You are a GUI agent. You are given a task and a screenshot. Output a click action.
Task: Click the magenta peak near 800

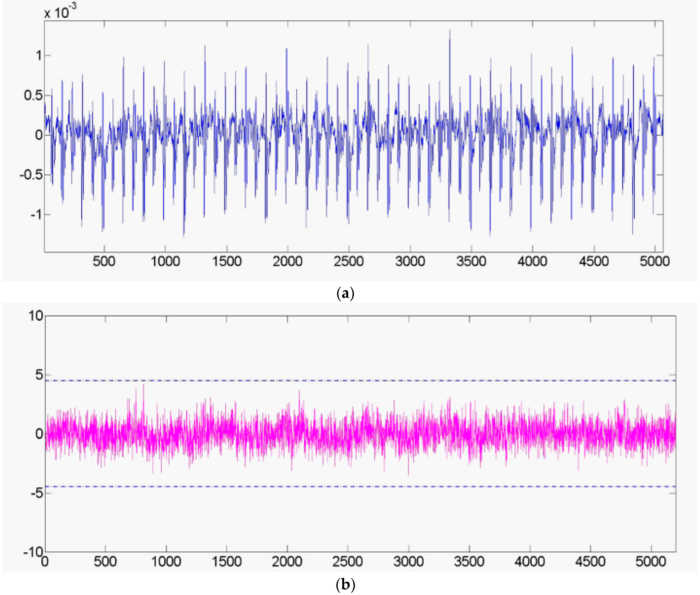[x=143, y=388]
